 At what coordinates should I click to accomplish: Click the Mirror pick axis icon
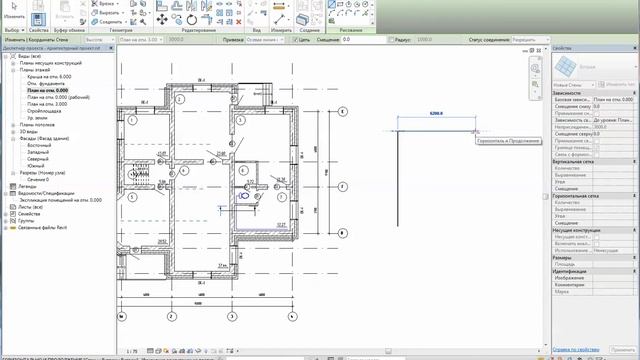[x=191, y=6]
